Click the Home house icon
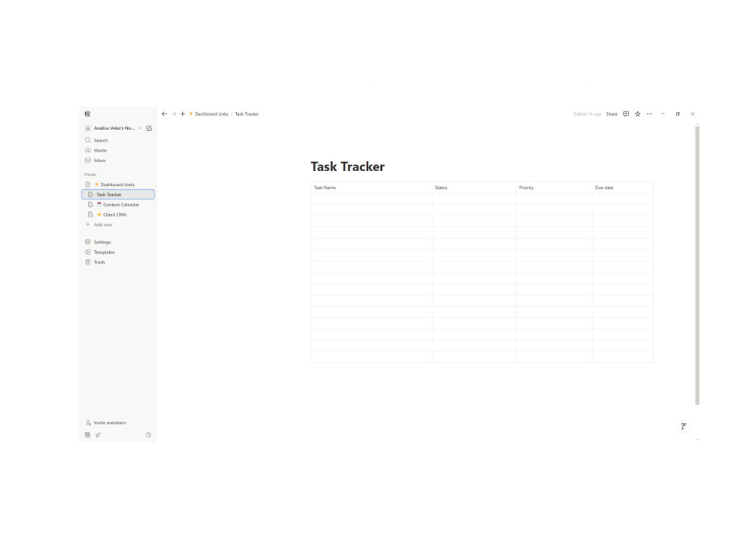Viewport: 747px width, 560px height. point(87,151)
